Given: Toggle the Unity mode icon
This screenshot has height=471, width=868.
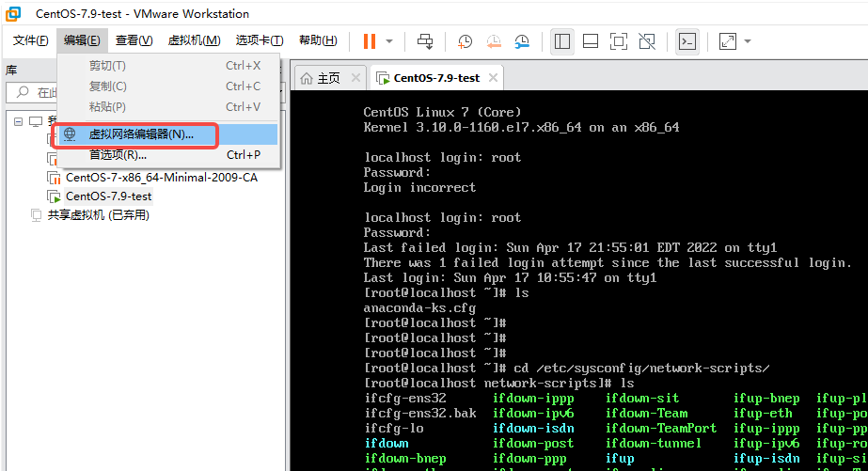Looking at the screenshot, I should pos(647,41).
